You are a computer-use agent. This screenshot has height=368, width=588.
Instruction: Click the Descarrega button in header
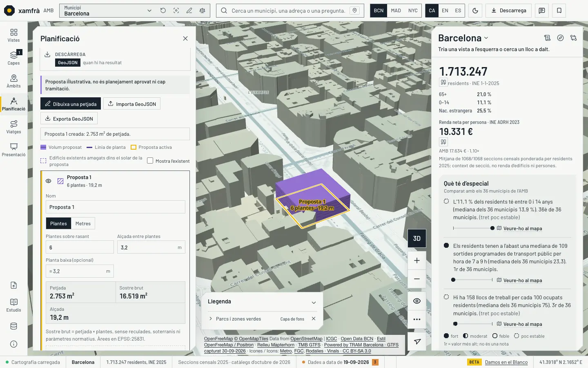[x=509, y=11]
